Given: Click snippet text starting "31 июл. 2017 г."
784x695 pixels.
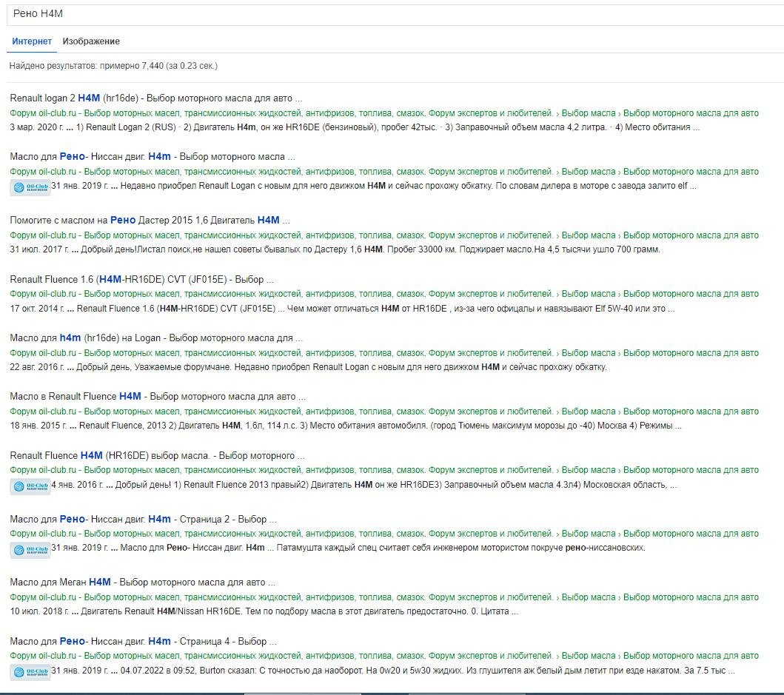Looking at the screenshot, I should click(x=335, y=249).
